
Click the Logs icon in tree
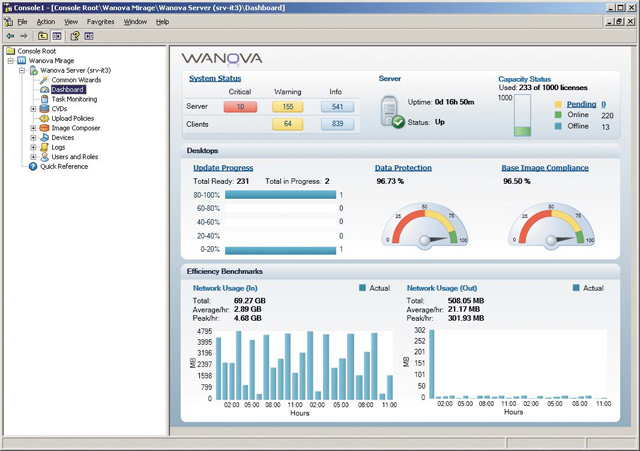[x=44, y=147]
